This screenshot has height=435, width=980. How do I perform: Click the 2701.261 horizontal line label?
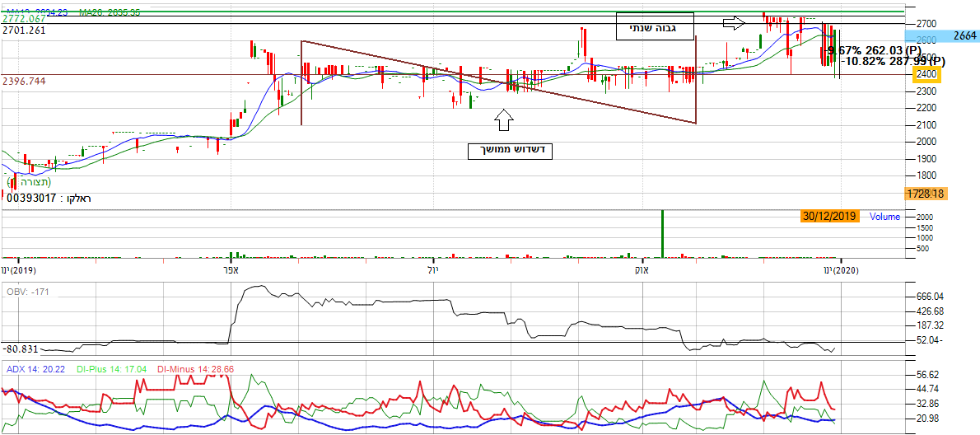25,30
